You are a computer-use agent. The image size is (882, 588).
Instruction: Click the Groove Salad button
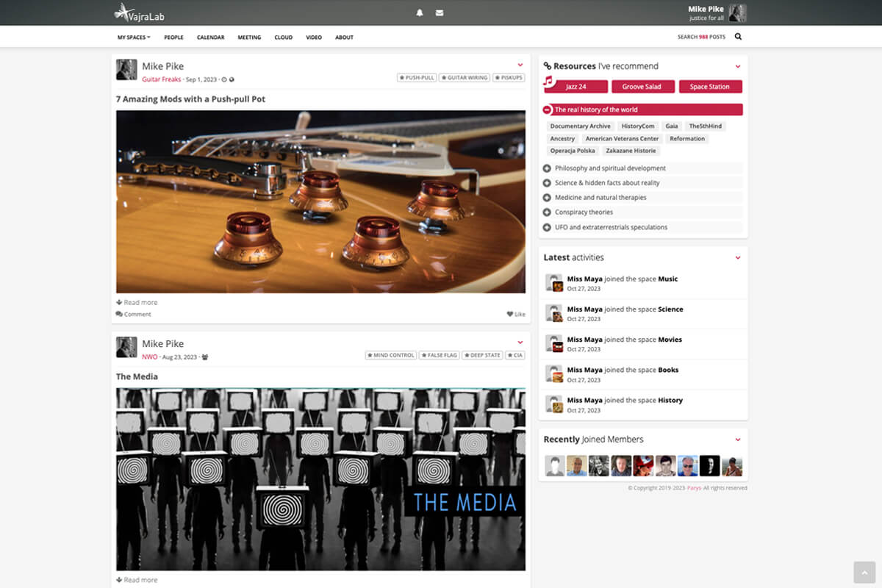642,87
